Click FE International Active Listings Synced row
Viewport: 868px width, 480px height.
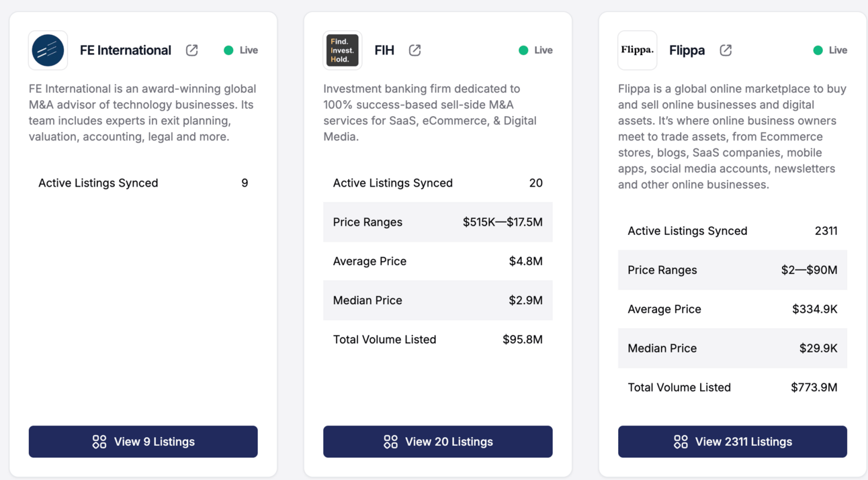click(143, 183)
